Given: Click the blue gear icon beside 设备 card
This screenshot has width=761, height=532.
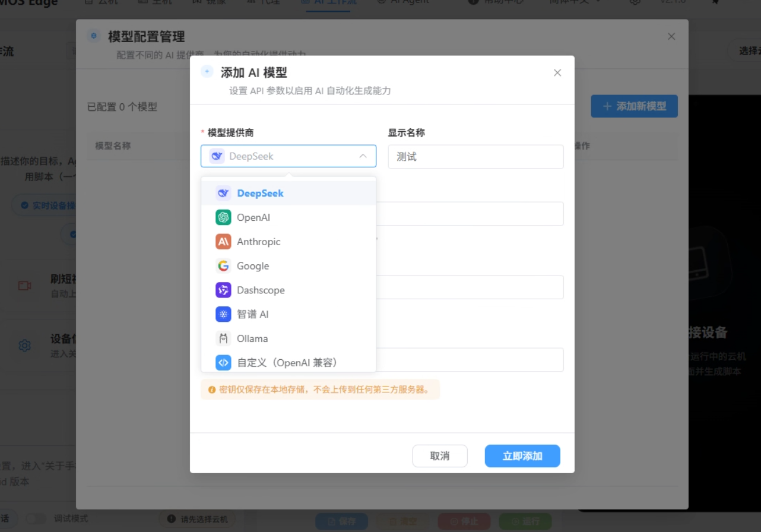Looking at the screenshot, I should click(24, 346).
